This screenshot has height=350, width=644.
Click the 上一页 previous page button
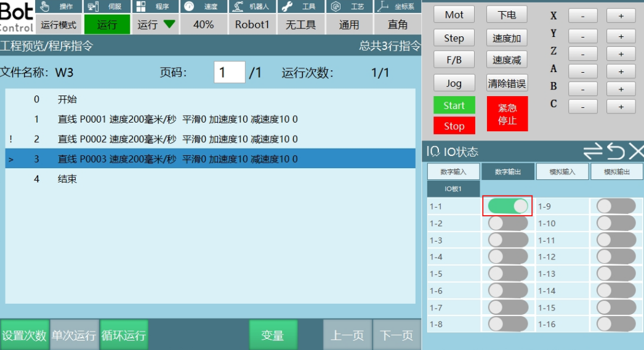click(x=347, y=335)
